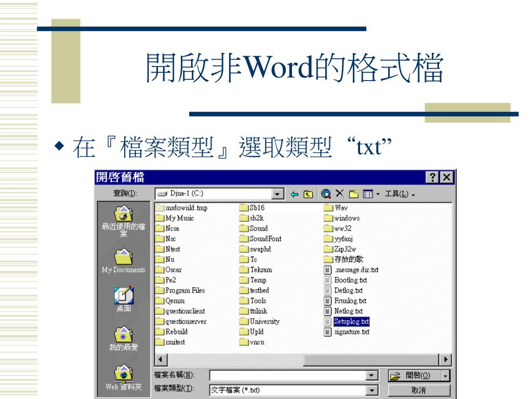Image resolution: width=532 pixels, height=399 pixels.
Task: Open 我的最愛 in places bar
Action: click(124, 339)
